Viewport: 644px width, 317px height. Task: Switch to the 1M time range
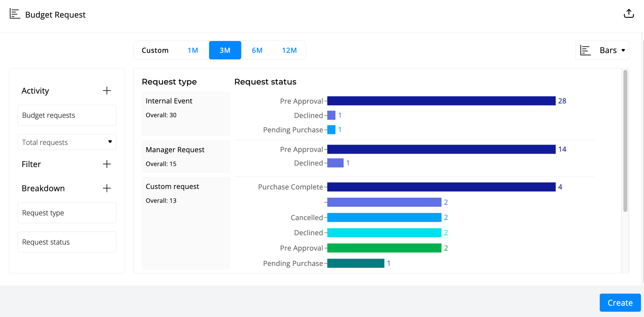(193, 50)
